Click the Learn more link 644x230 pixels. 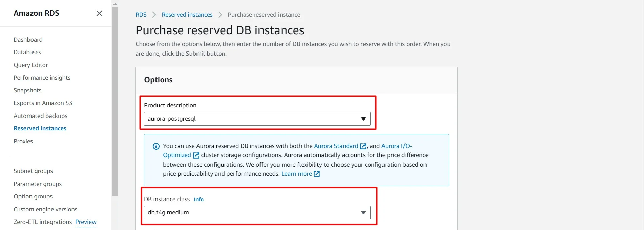point(296,174)
